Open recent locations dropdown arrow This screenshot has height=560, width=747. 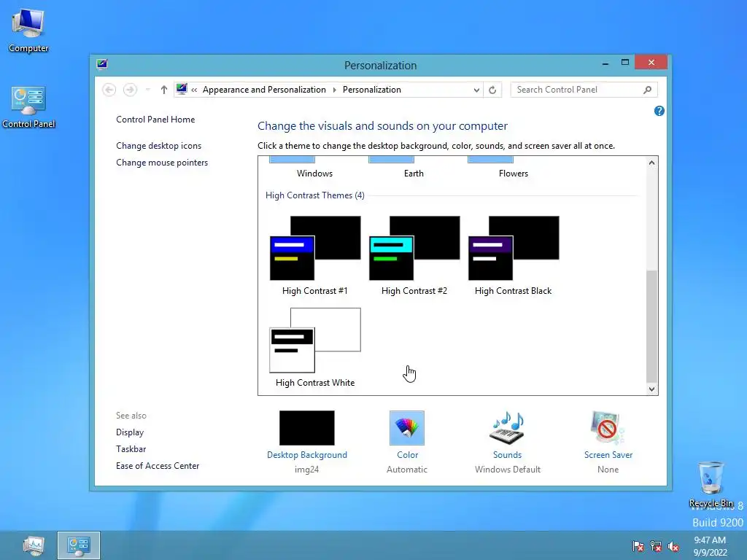pyautogui.click(x=147, y=90)
